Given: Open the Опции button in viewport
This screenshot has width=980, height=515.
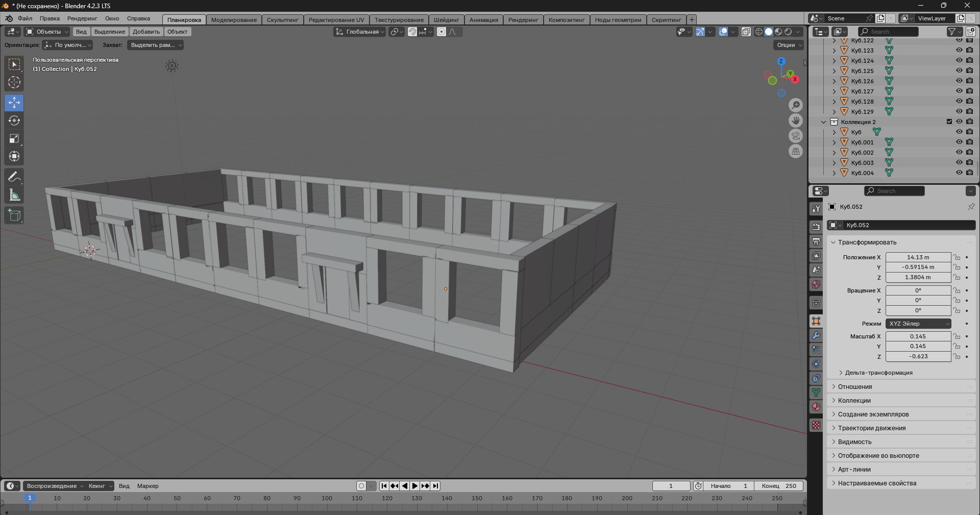Looking at the screenshot, I should pyautogui.click(x=789, y=45).
